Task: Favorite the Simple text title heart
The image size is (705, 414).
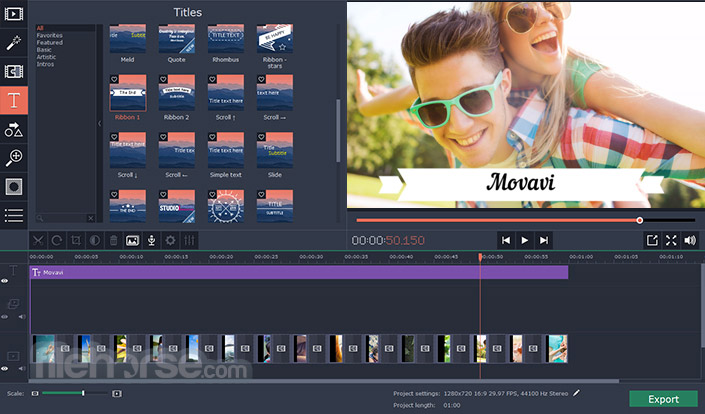Action: 212,137
